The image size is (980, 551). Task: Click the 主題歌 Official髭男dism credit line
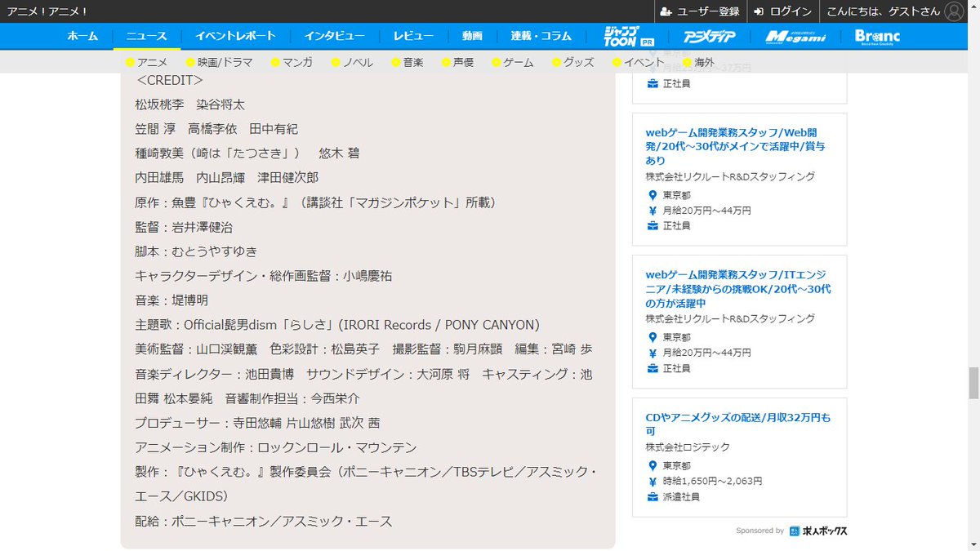click(337, 325)
